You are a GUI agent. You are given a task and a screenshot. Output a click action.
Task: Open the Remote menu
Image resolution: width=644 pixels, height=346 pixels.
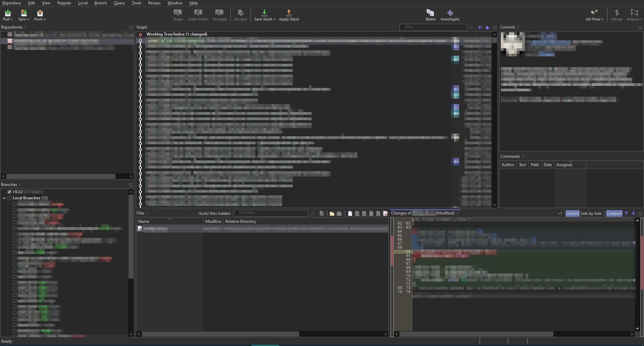(x=64, y=3)
